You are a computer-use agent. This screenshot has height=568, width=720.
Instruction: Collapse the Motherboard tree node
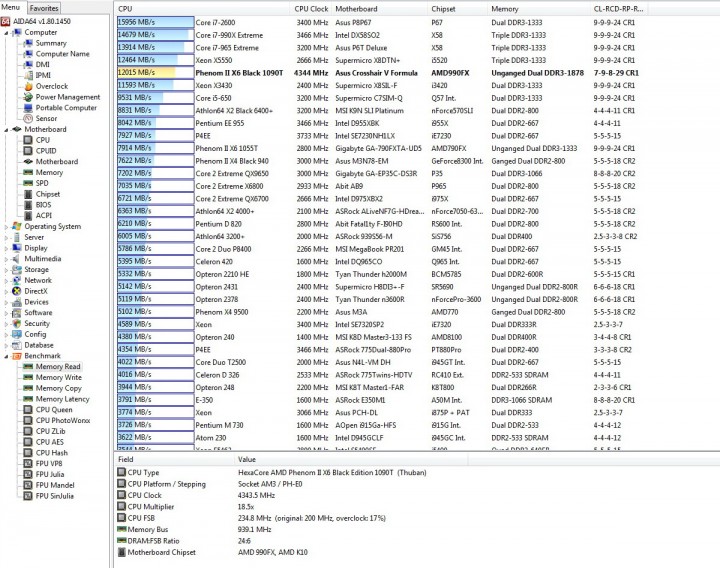(6, 130)
